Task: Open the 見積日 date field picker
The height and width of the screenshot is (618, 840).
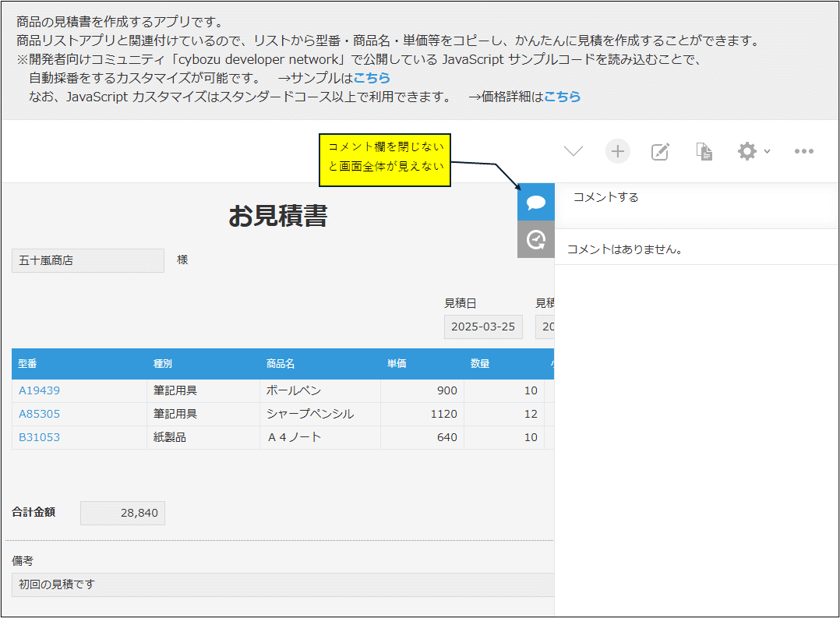Action: tap(483, 327)
